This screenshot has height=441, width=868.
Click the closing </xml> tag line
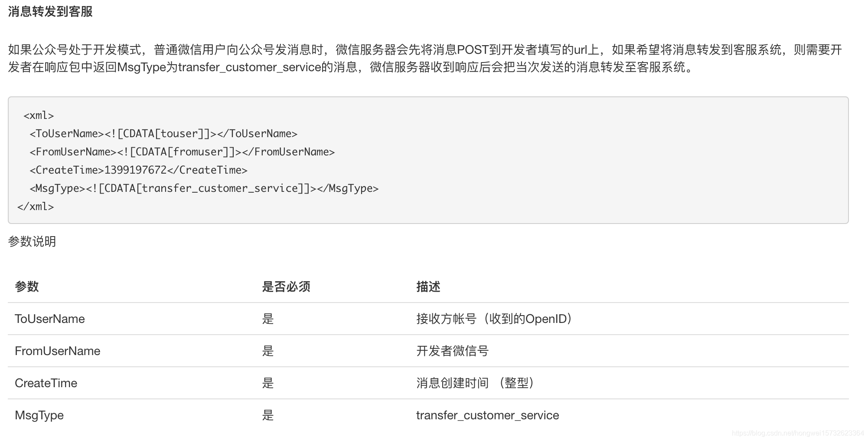pos(36,207)
